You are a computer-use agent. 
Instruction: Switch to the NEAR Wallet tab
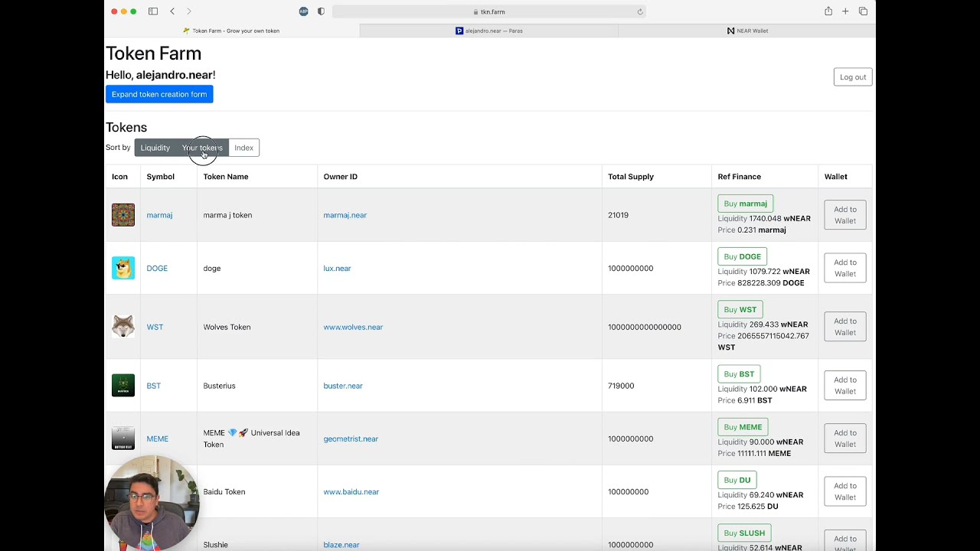pos(747,31)
